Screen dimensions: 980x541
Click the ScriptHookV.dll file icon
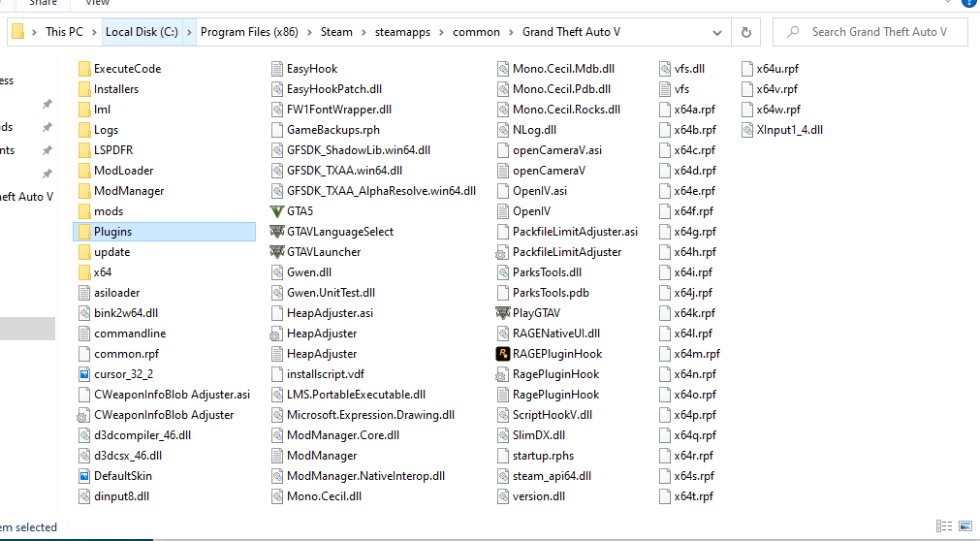click(x=502, y=415)
